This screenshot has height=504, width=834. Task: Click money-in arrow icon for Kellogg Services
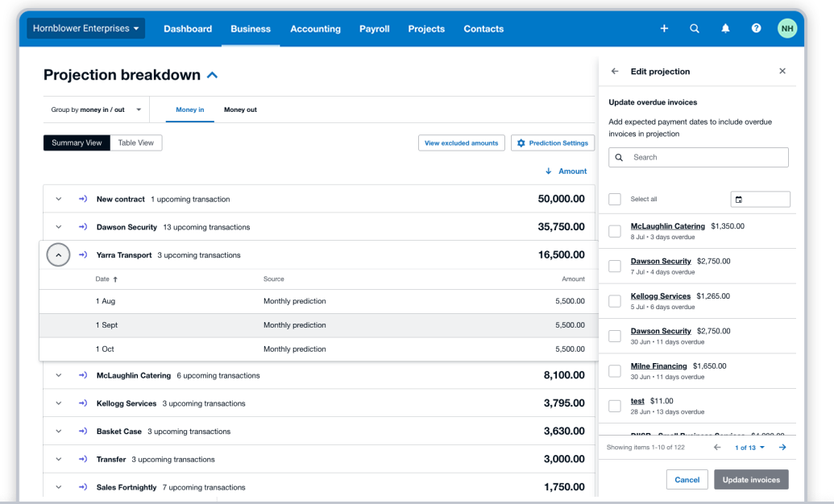point(83,403)
